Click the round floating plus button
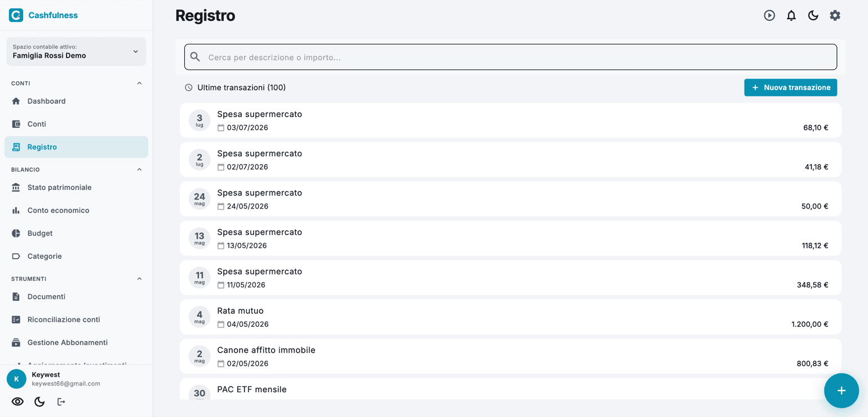The height and width of the screenshot is (417, 868). pyautogui.click(x=841, y=391)
